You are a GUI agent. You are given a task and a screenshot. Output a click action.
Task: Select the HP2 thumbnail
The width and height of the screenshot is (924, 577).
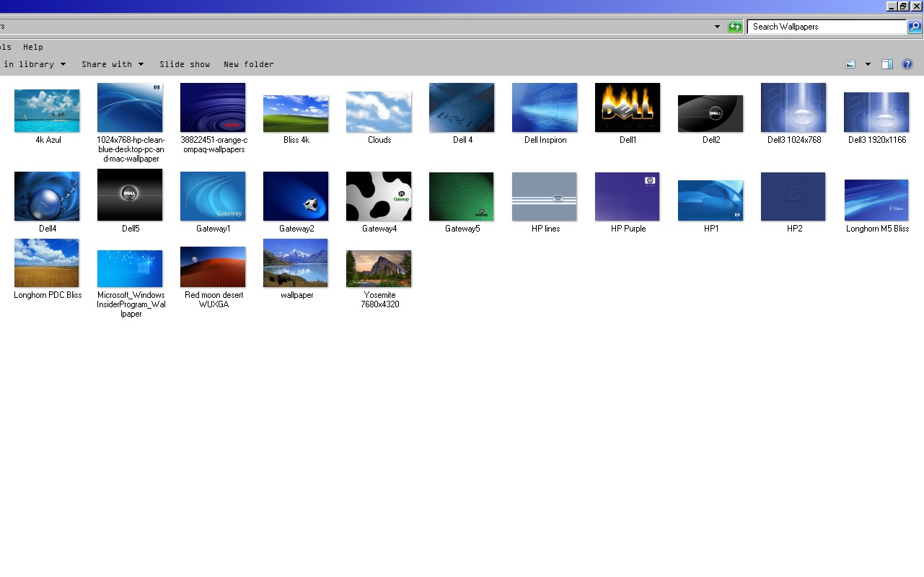click(x=793, y=196)
